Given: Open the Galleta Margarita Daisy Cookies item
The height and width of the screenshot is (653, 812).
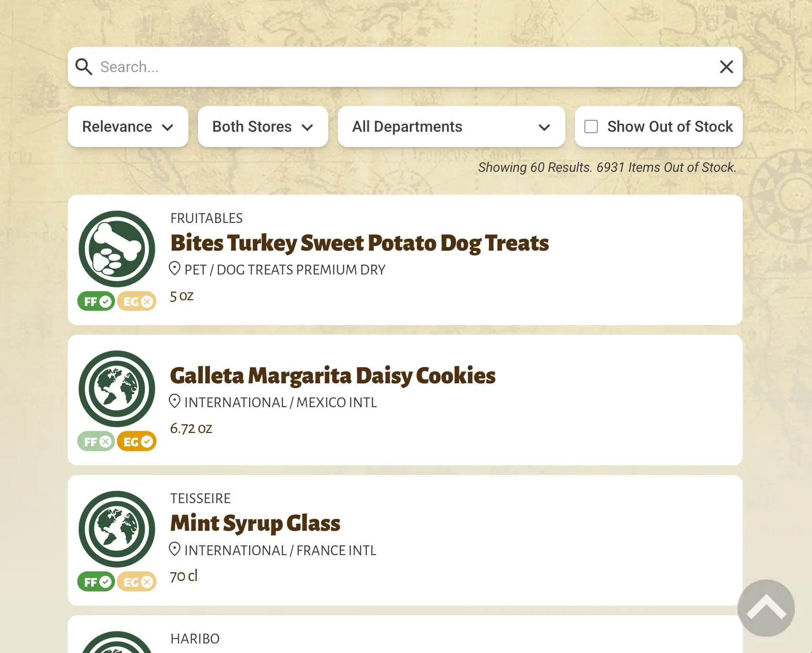Looking at the screenshot, I should click(x=333, y=376).
